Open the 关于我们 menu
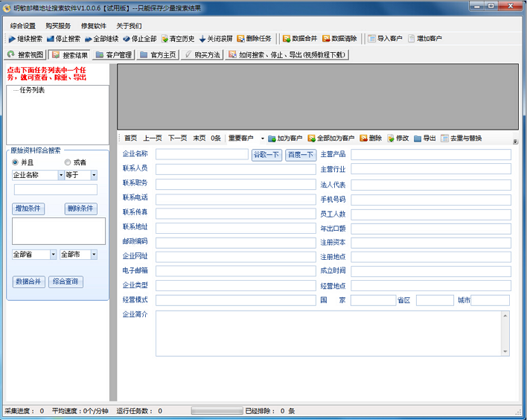The height and width of the screenshot is (420, 527). click(x=129, y=26)
